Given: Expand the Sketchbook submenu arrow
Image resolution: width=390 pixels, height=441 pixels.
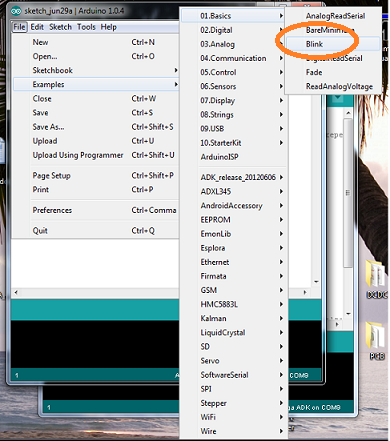Looking at the screenshot, I should point(176,70).
